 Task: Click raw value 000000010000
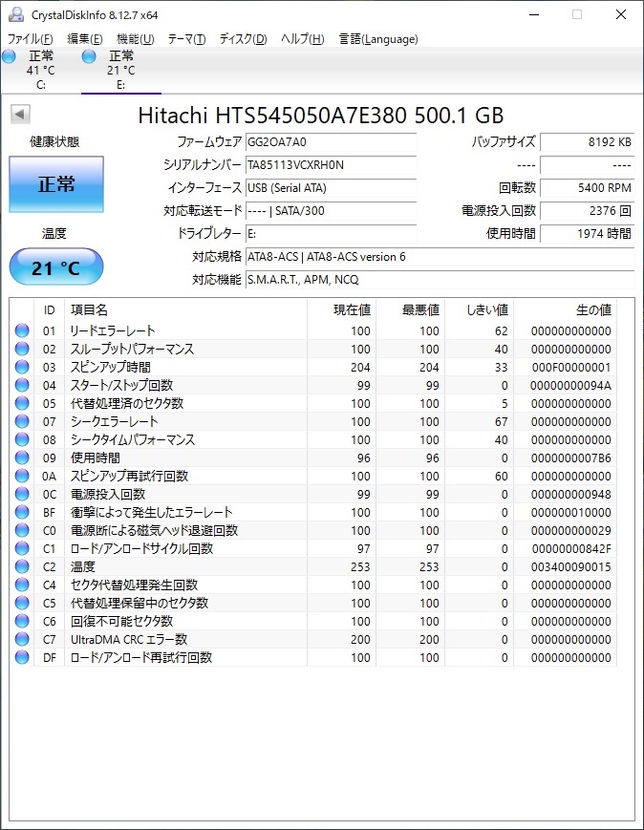tap(571, 512)
